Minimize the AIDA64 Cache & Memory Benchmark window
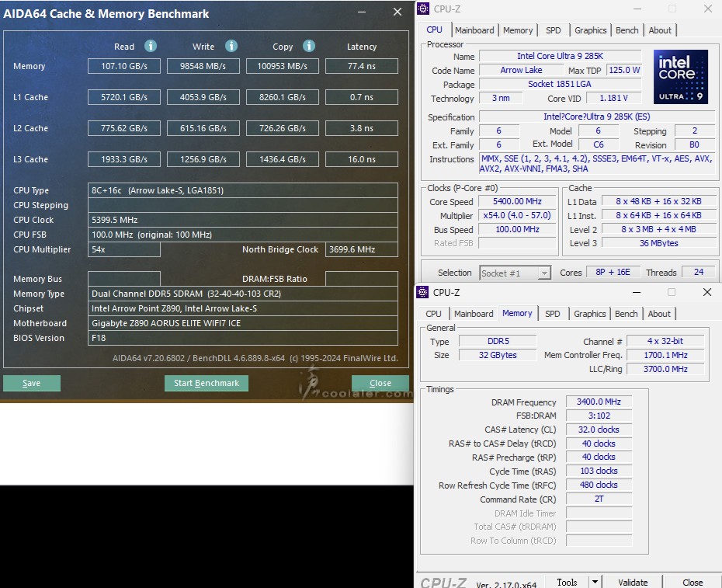The height and width of the screenshot is (588, 722). pyautogui.click(x=362, y=12)
